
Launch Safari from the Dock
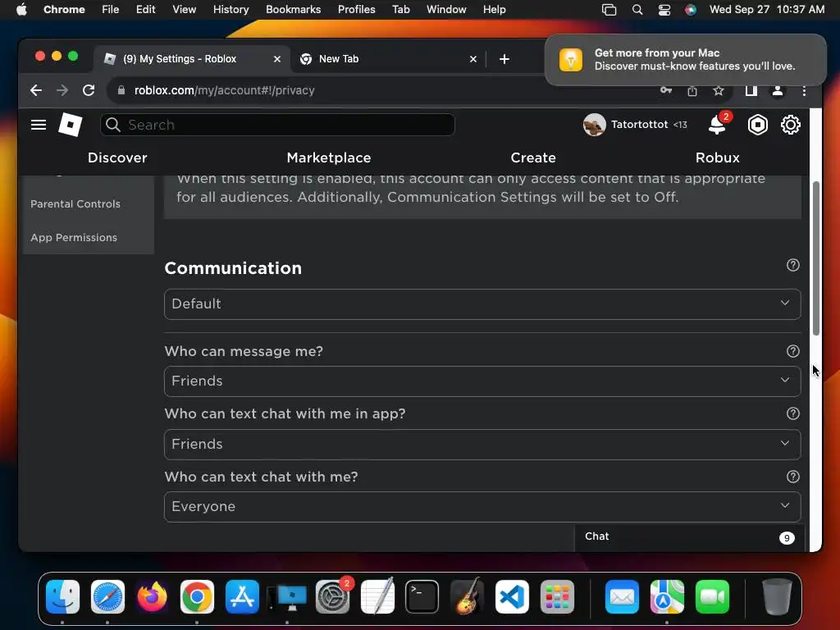[x=107, y=597]
